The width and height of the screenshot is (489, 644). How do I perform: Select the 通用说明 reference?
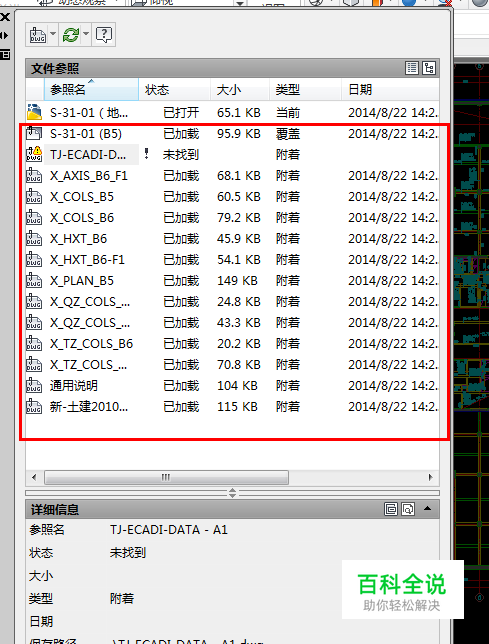point(232,386)
